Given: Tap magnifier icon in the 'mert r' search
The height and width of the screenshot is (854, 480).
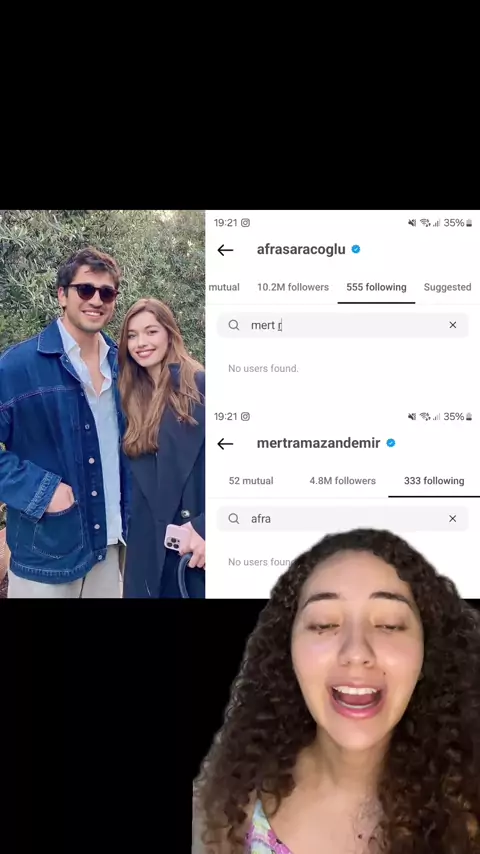Looking at the screenshot, I should pyautogui.click(x=234, y=325).
